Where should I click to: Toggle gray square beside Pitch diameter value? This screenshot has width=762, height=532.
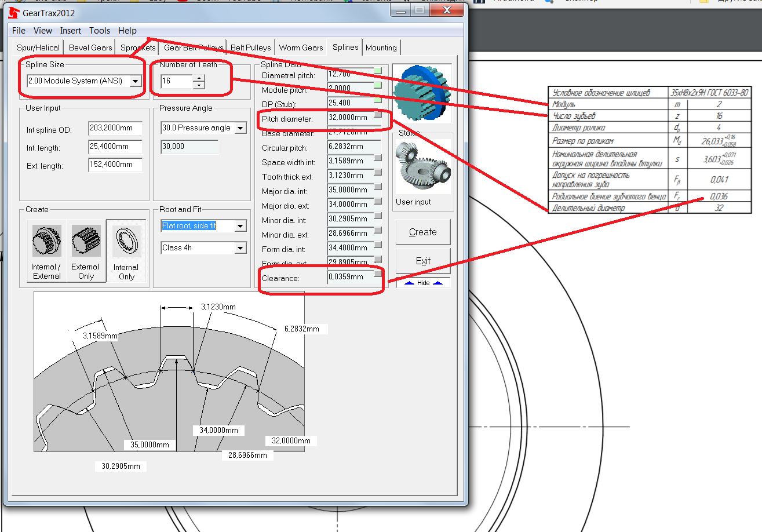pyautogui.click(x=378, y=115)
